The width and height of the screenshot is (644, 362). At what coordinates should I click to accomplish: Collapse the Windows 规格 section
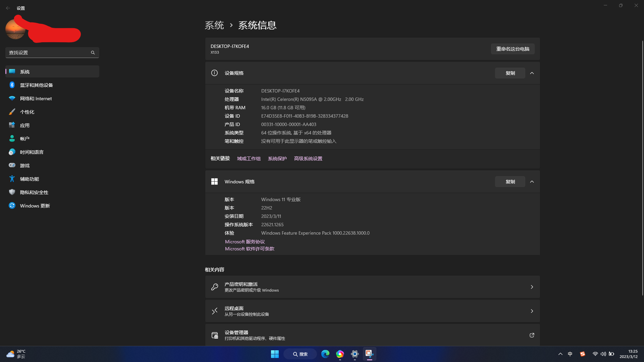pos(532,182)
